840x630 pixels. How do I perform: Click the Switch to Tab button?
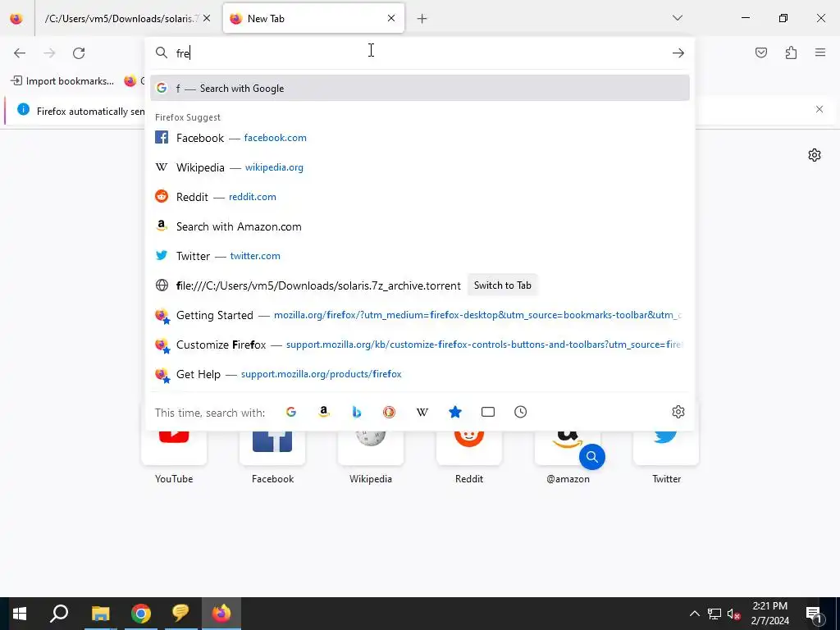click(x=503, y=285)
